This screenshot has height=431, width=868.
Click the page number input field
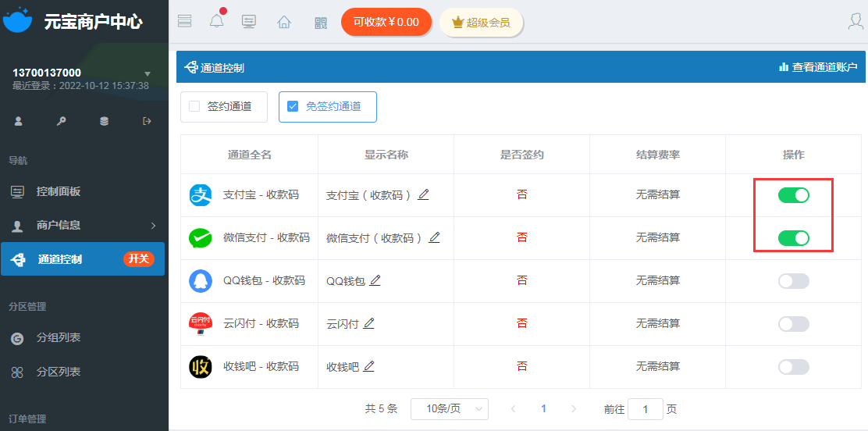click(x=645, y=409)
